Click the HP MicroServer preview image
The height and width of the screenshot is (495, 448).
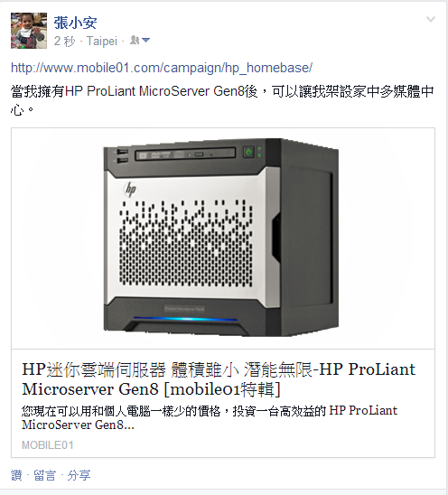(x=223, y=238)
